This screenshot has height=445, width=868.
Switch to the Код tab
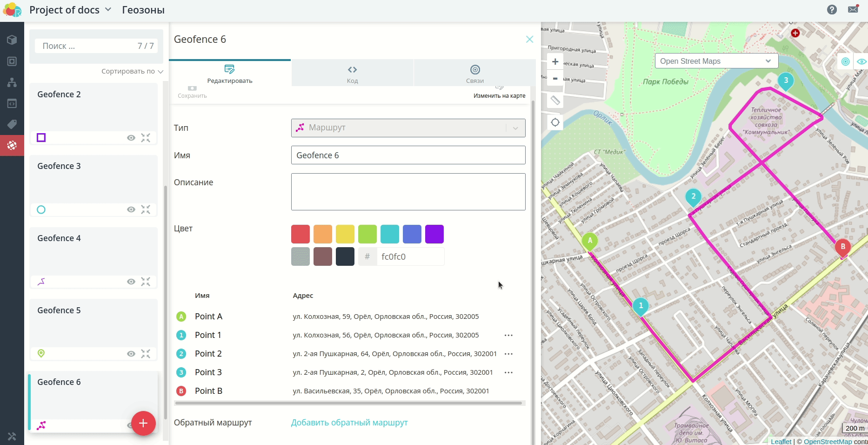click(x=352, y=74)
